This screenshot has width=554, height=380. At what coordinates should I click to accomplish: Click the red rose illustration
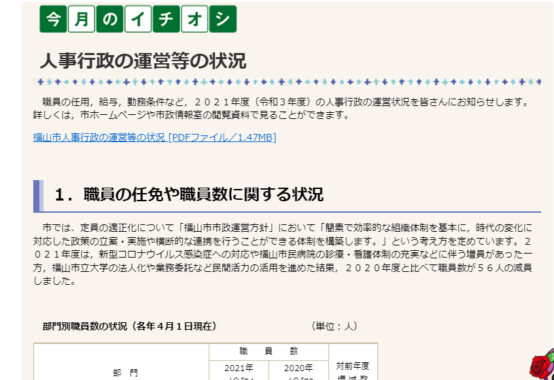point(542,364)
